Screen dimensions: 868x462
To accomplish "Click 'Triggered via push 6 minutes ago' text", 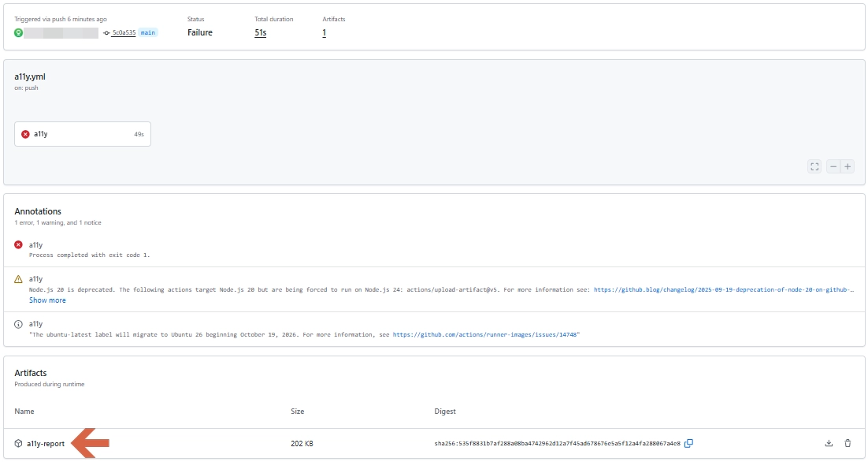I will pyautogui.click(x=61, y=20).
